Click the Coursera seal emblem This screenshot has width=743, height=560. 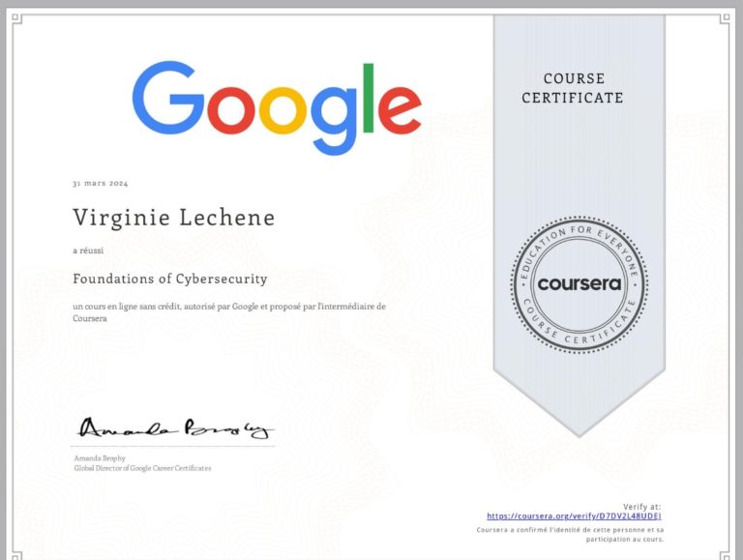pyautogui.click(x=580, y=284)
